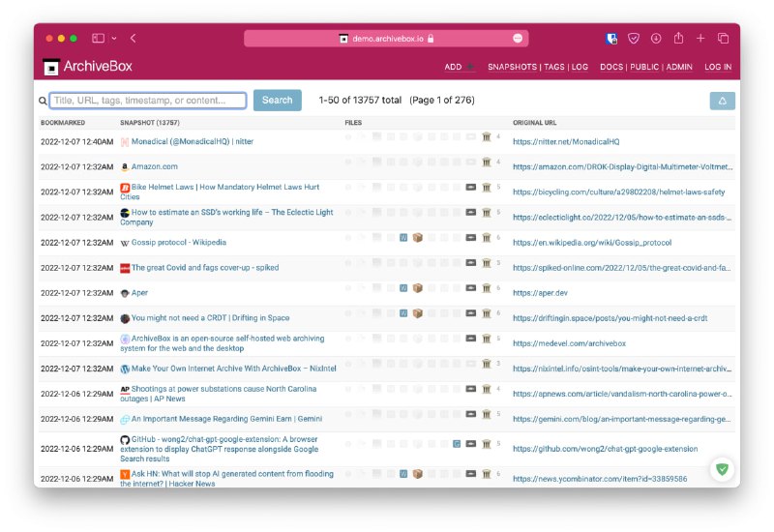Focus the title, URL, tags search field
The width and height of the screenshot is (774, 532).
(x=148, y=100)
